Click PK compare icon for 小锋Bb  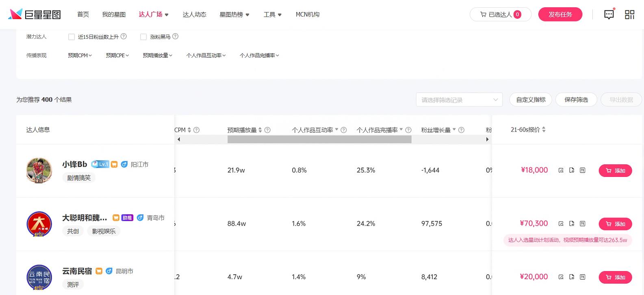(582, 170)
